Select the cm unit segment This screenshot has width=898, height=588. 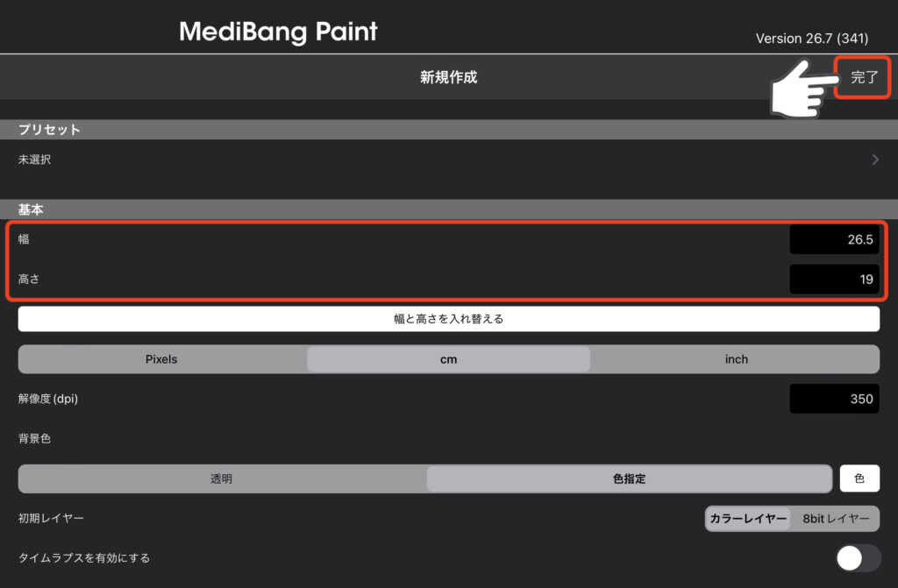(448, 359)
